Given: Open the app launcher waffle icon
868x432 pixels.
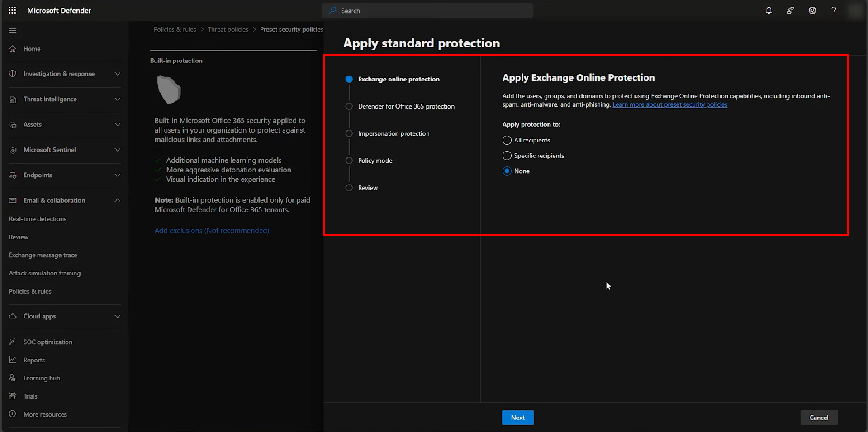Looking at the screenshot, I should 12,10.
